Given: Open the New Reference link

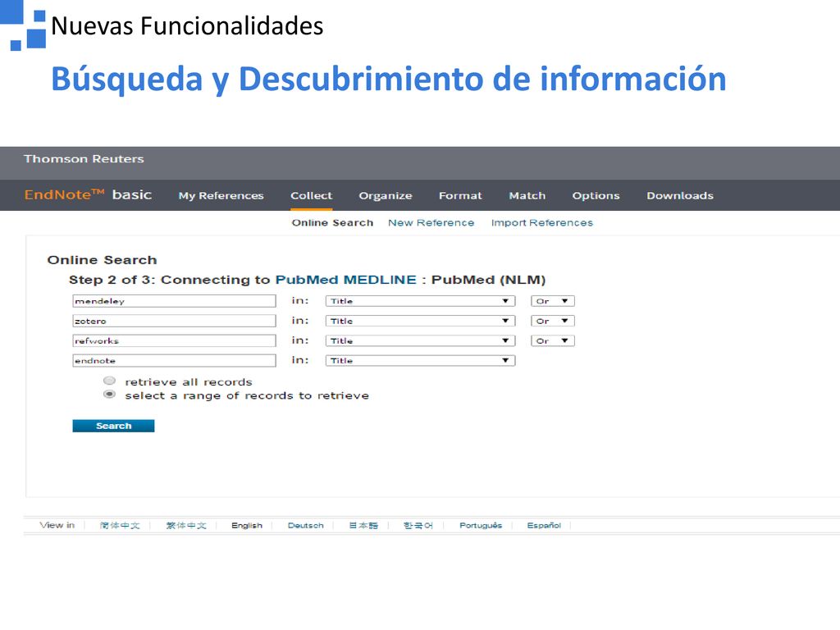Looking at the screenshot, I should pyautogui.click(x=431, y=222).
